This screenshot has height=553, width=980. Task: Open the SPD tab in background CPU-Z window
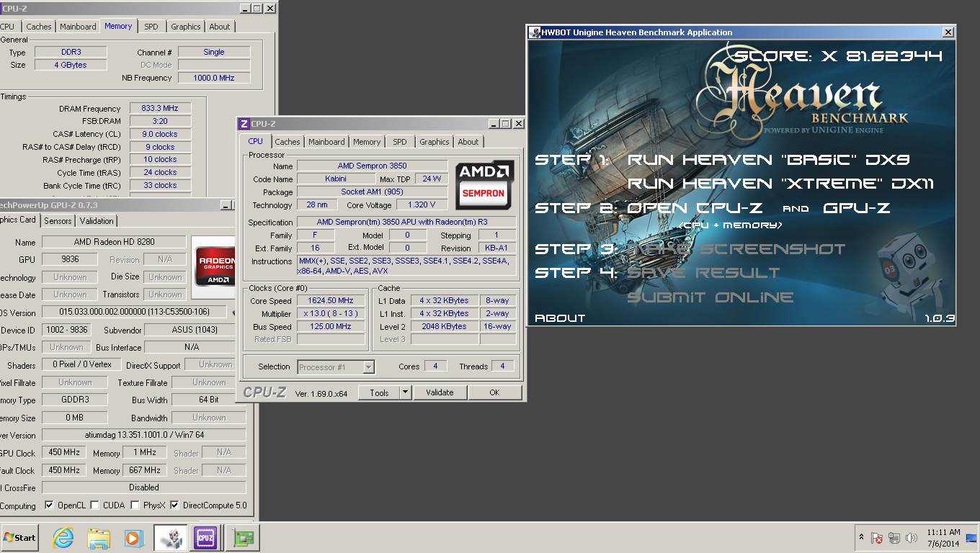(151, 27)
